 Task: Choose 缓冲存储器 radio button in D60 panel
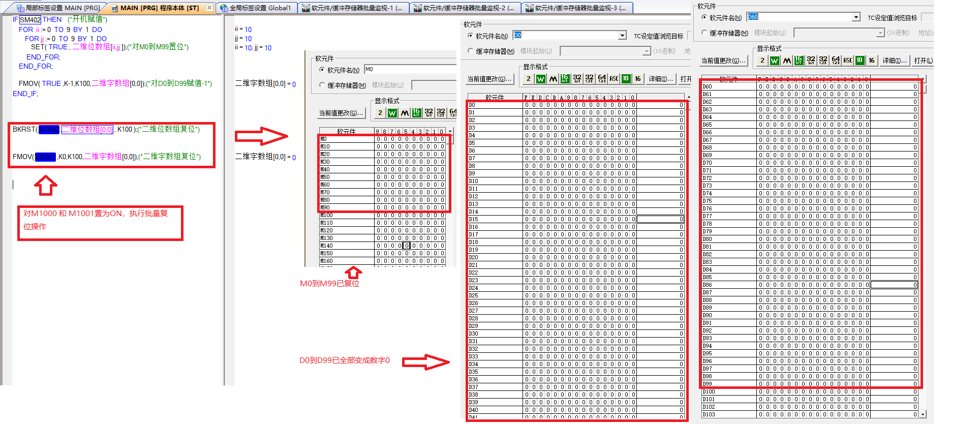[x=705, y=33]
